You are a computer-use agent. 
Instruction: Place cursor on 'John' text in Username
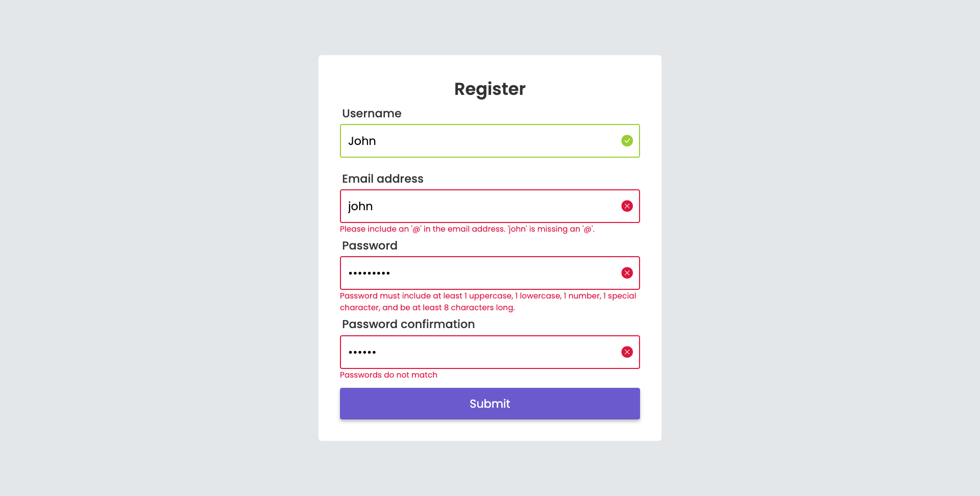pos(362,141)
